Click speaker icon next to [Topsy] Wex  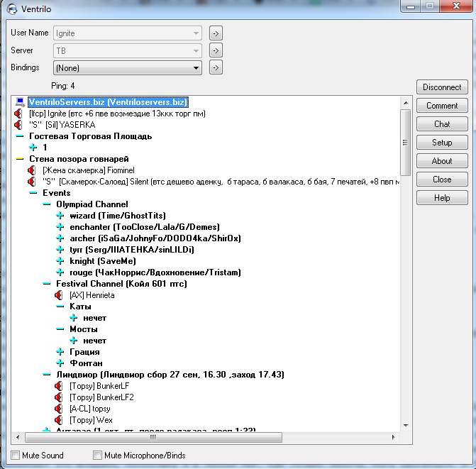click(59, 420)
